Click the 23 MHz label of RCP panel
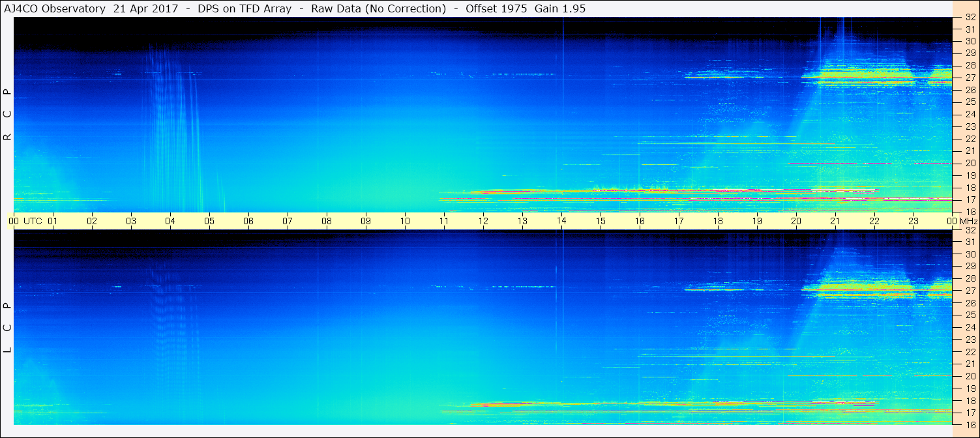This screenshot has width=980, height=438. pyautogui.click(x=970, y=126)
